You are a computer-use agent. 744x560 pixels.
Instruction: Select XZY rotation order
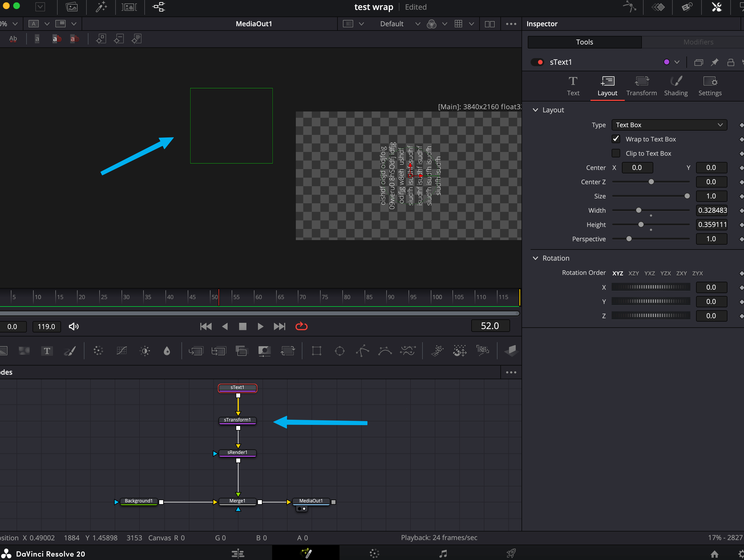[634, 273]
